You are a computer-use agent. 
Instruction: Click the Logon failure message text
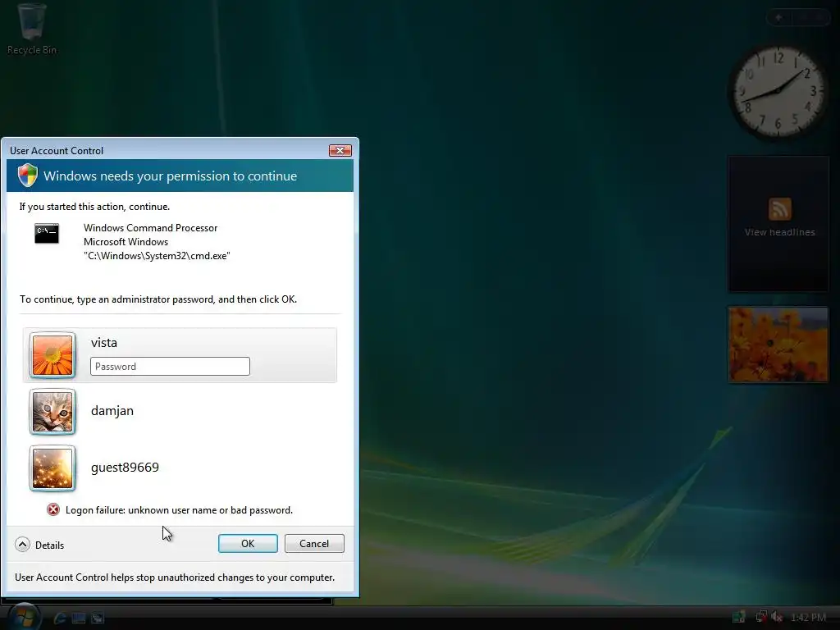click(179, 510)
